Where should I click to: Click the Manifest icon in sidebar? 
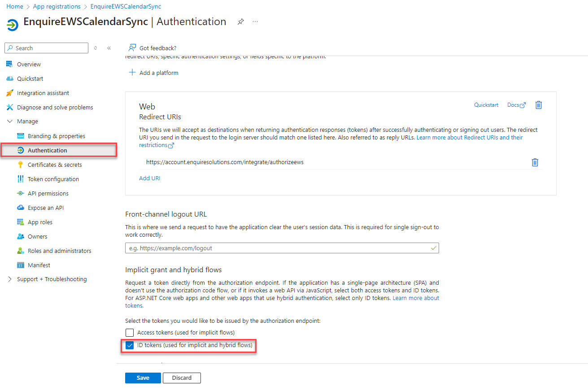(20, 265)
